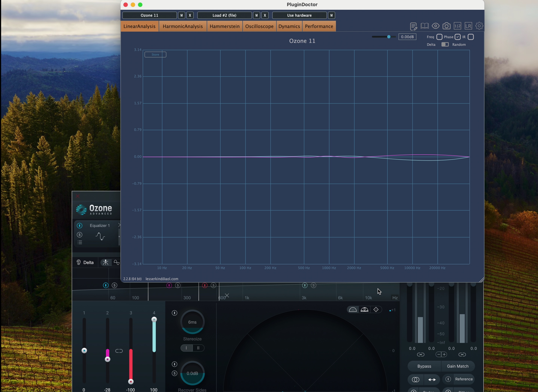Open the Ozone 11 plugin slot selector
The width and height of the screenshot is (538, 392).
point(149,15)
